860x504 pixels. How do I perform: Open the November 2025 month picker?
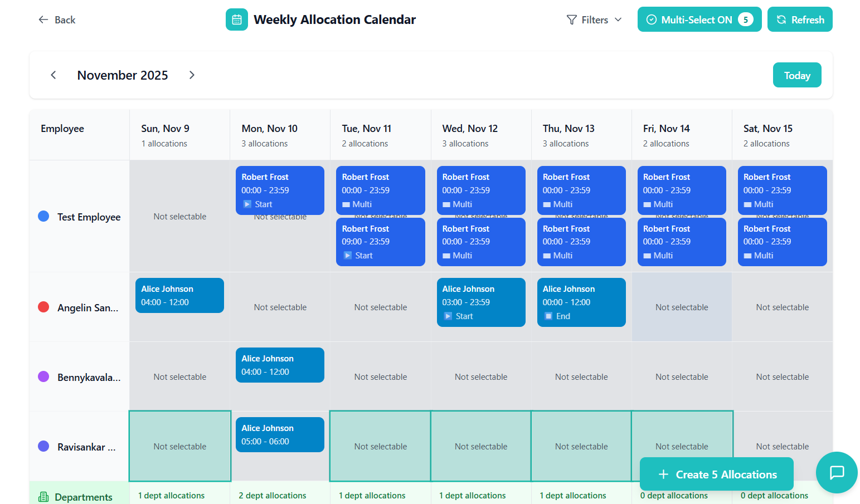(x=123, y=75)
